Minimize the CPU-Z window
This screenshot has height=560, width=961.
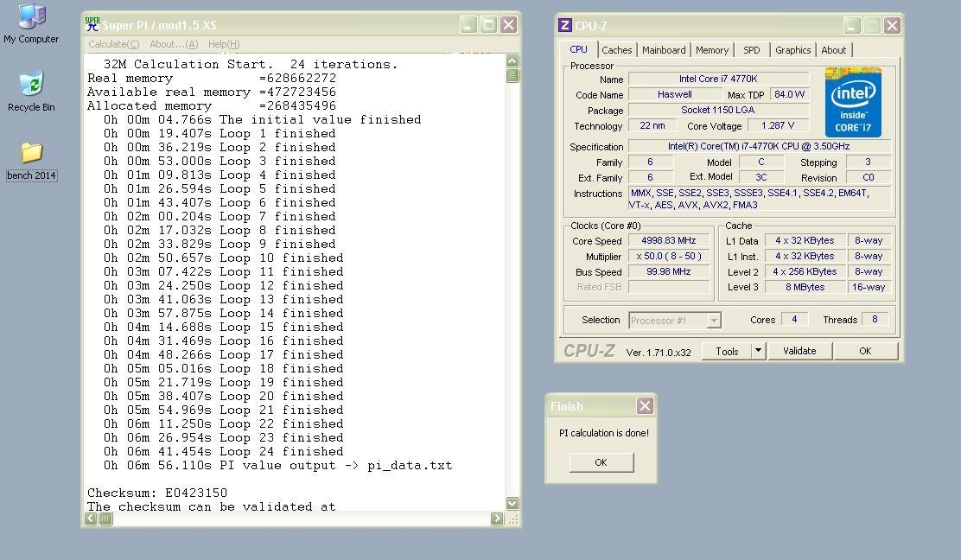852,26
